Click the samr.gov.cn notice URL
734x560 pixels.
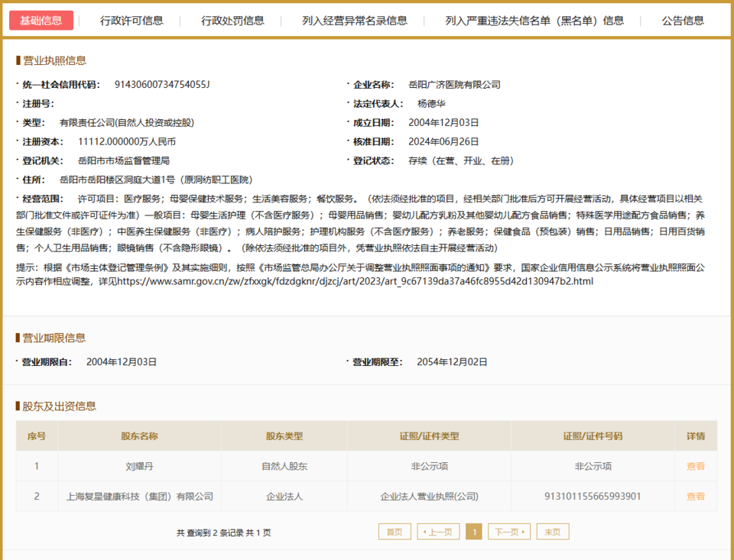[x=352, y=282]
